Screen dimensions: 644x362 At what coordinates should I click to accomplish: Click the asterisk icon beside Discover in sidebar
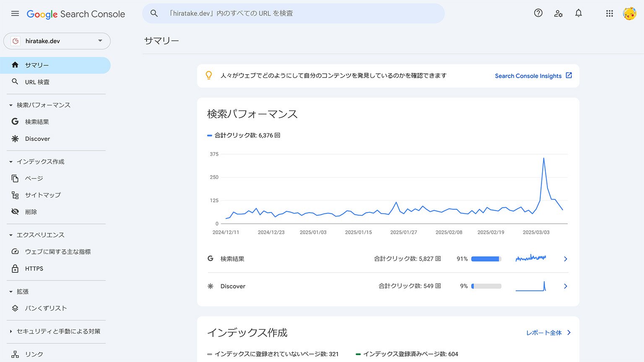(15, 139)
